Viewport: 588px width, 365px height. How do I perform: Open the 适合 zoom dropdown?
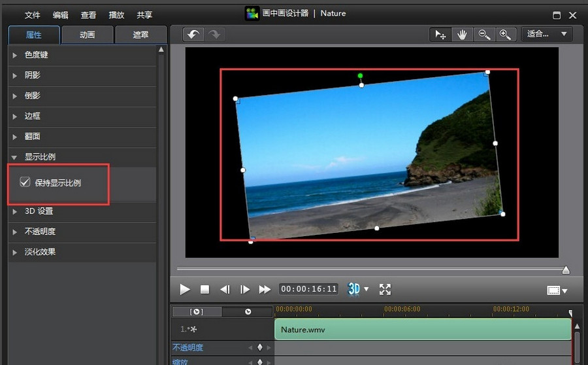547,34
